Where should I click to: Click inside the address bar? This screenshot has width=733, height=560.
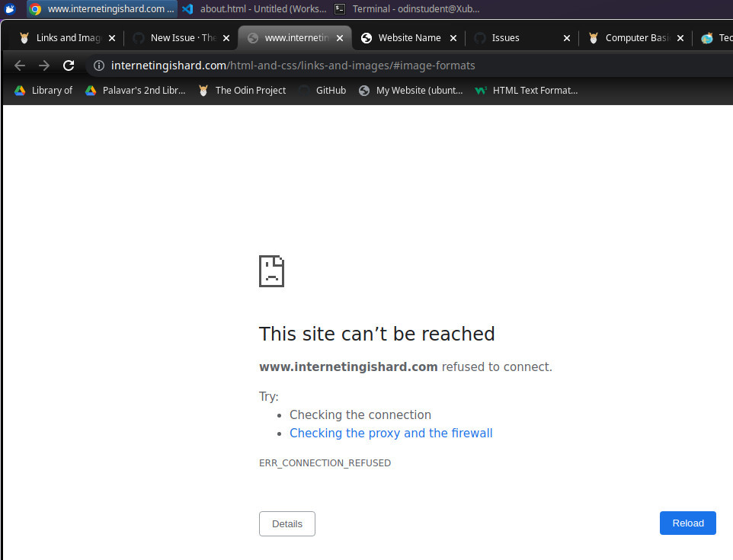[x=305, y=66]
